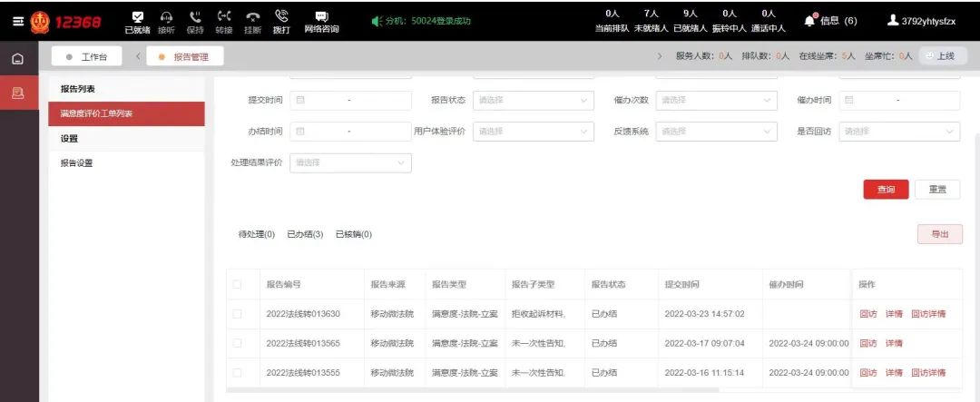Open the 反馈系统 dropdown
Screen dimensions: 980x402
(x=716, y=132)
